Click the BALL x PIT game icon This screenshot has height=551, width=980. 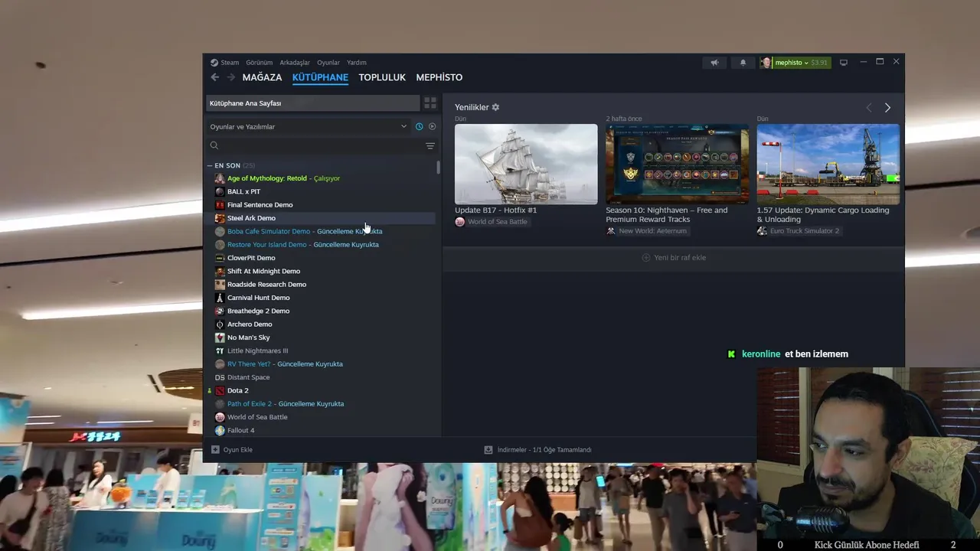click(x=220, y=191)
